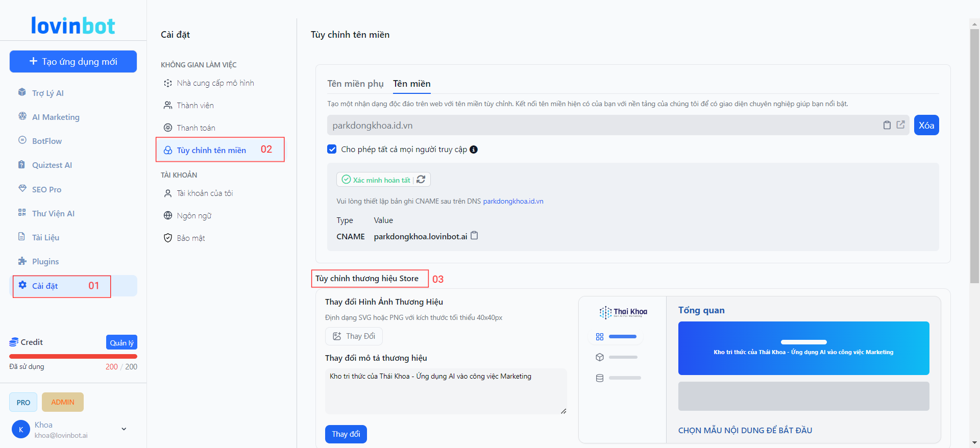The image size is (980, 448).
Task: Open Ngôn ngữ settings menu item
Action: pos(194,215)
